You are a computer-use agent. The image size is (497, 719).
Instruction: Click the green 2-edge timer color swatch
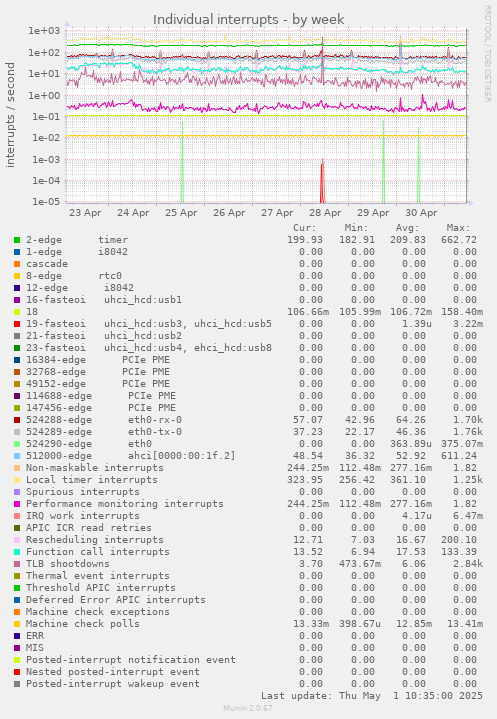[17, 240]
